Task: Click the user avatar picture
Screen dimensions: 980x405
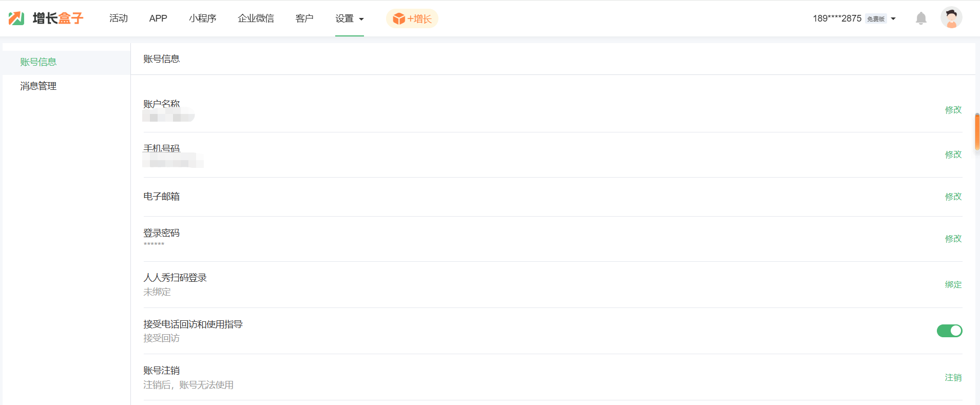Action: [x=951, y=18]
